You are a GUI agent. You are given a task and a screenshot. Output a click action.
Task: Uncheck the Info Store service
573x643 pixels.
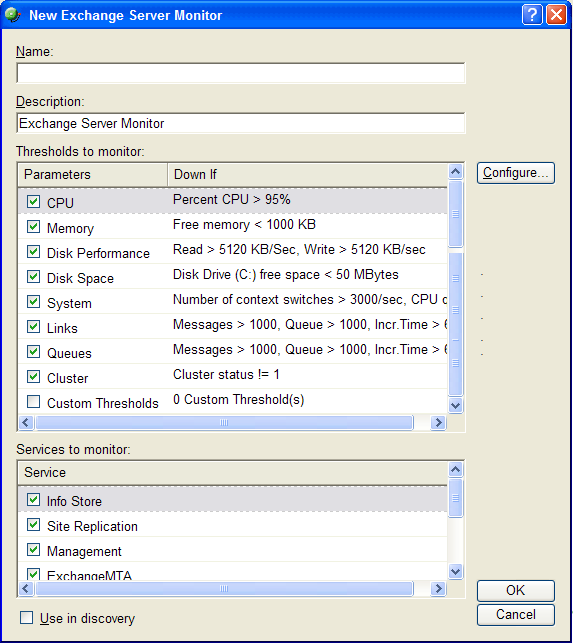click(33, 499)
